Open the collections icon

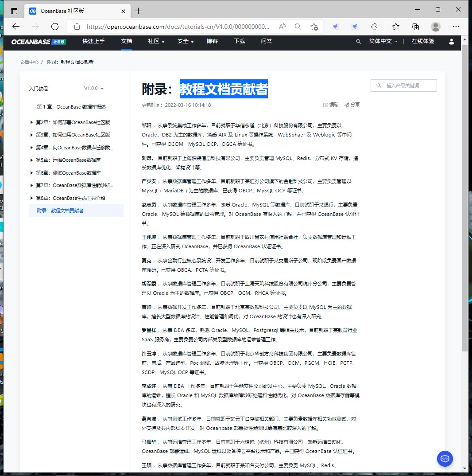(x=415, y=27)
